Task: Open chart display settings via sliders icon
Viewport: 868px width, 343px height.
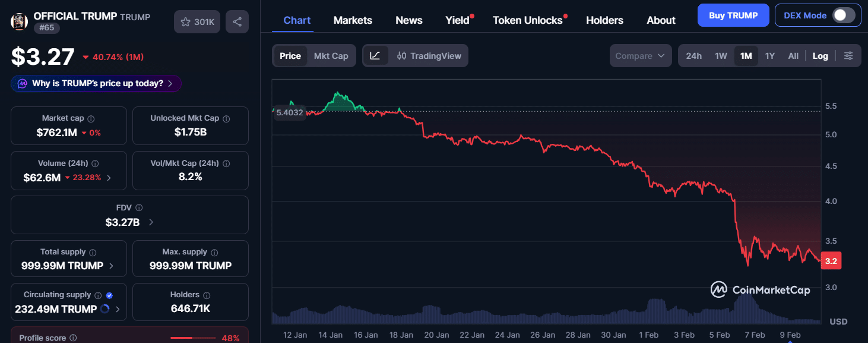Action: click(x=848, y=55)
